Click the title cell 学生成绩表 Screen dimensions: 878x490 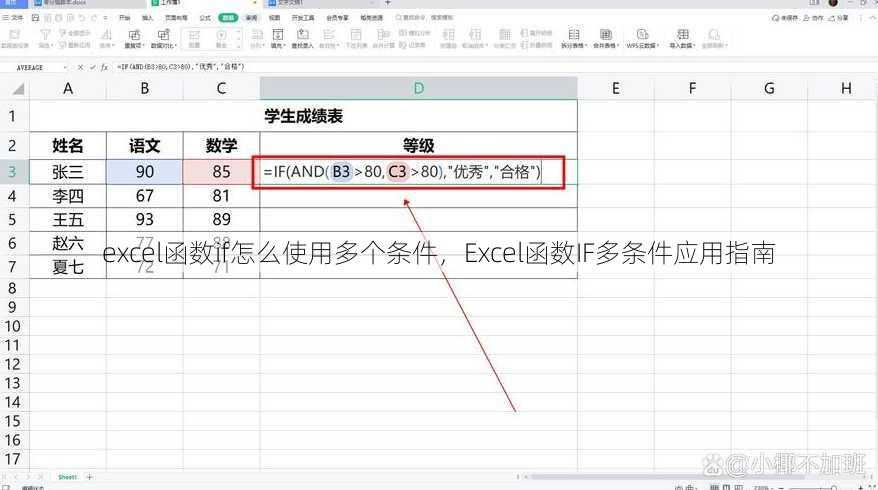(303, 116)
